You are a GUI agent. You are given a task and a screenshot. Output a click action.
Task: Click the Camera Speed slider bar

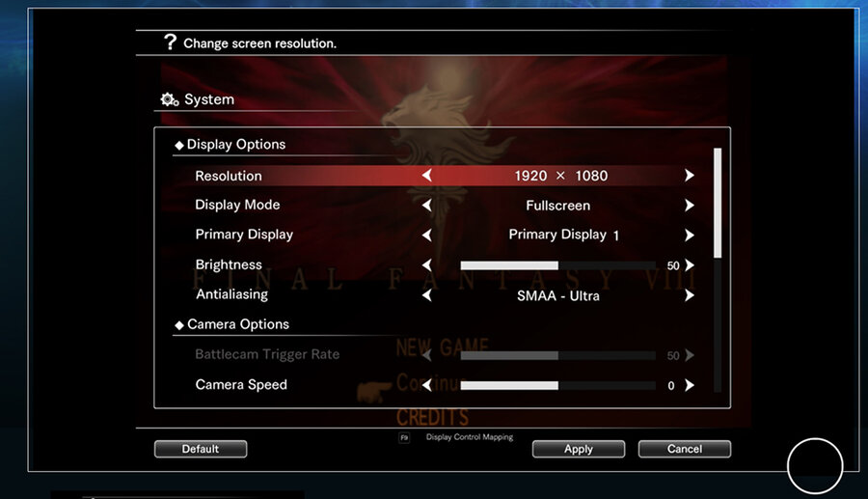click(x=558, y=385)
